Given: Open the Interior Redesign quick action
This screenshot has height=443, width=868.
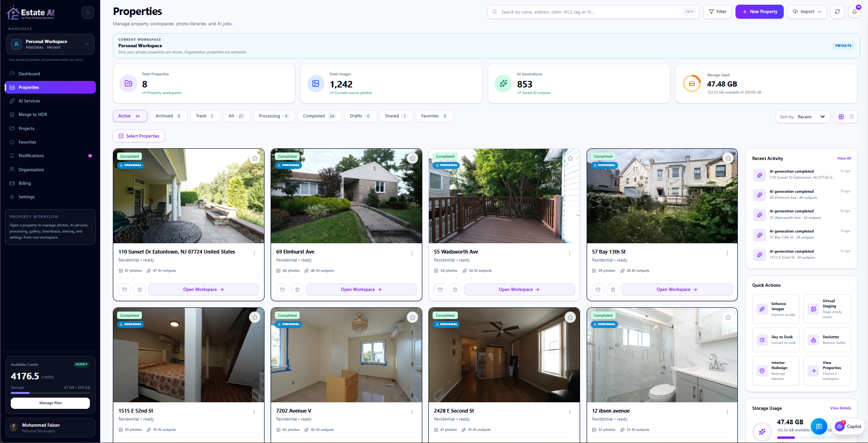Looking at the screenshot, I should coord(776,370).
